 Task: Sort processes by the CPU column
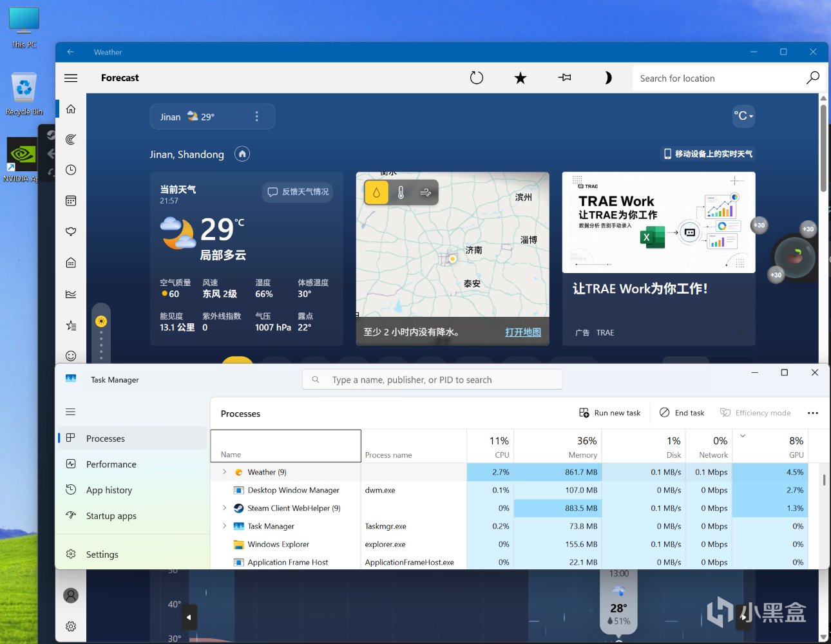[490, 446]
